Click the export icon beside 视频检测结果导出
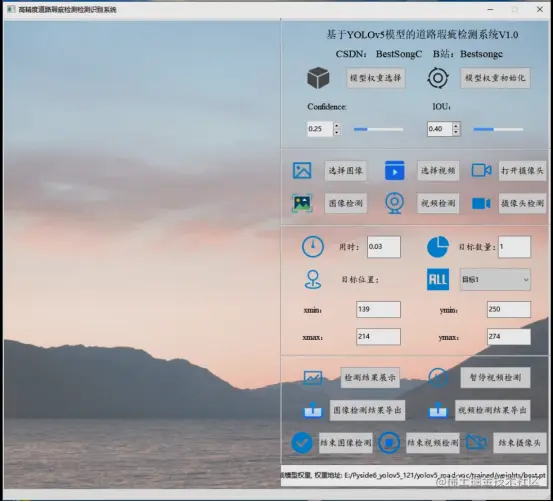The width and height of the screenshot is (554, 502). coord(438,411)
